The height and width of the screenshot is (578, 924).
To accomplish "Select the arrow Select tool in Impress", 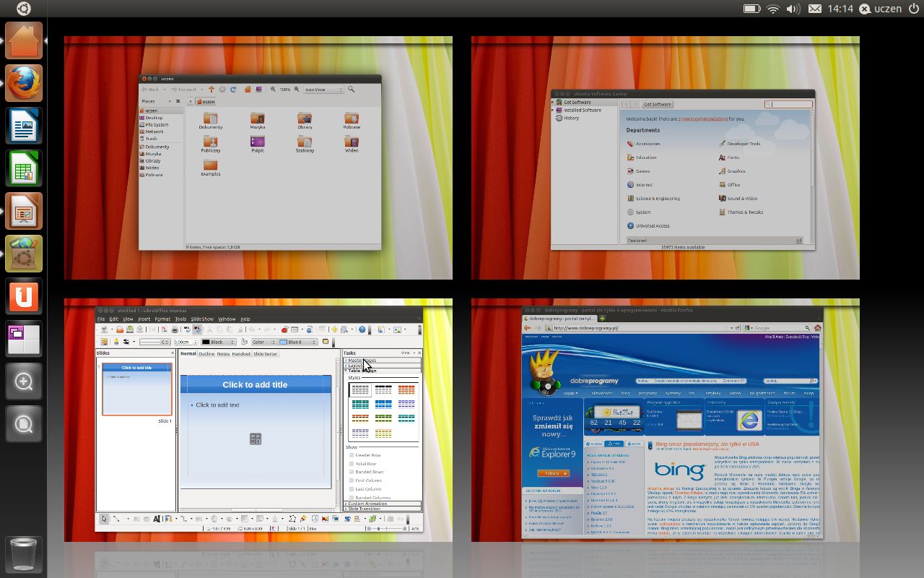I will tap(104, 519).
